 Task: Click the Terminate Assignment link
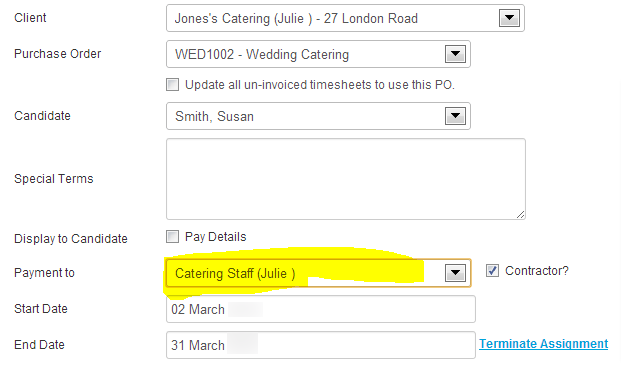(543, 344)
